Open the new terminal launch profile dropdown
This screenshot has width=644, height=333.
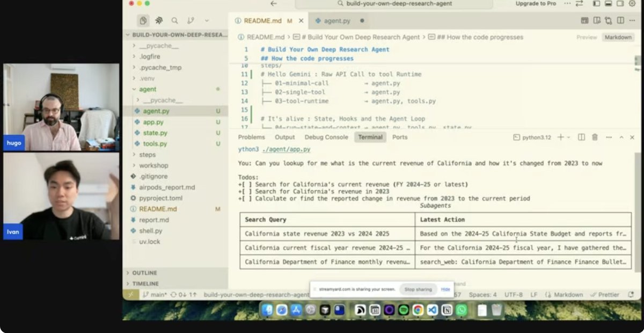[x=569, y=137]
